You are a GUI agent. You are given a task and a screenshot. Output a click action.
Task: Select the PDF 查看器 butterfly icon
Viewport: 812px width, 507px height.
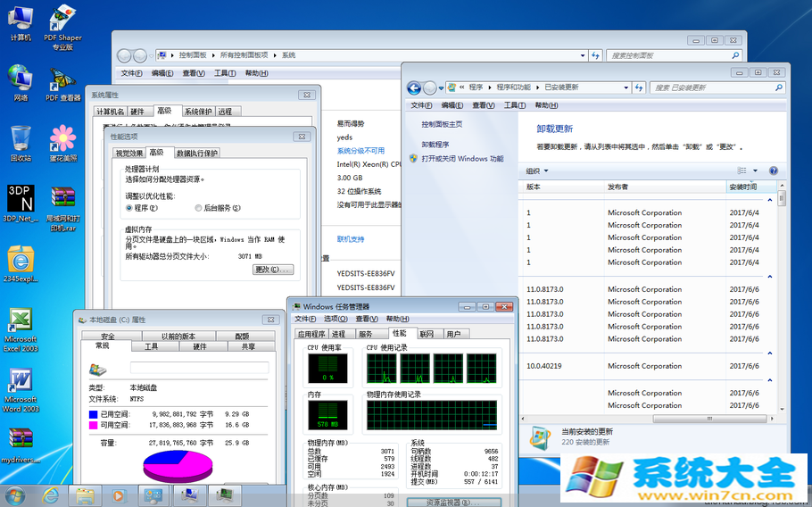tap(62, 84)
